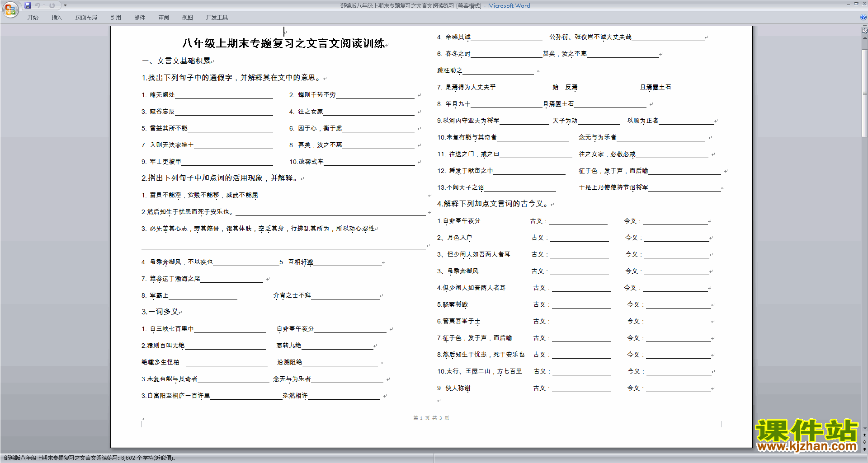Click the vertical scrollbar down arrow

click(865, 428)
